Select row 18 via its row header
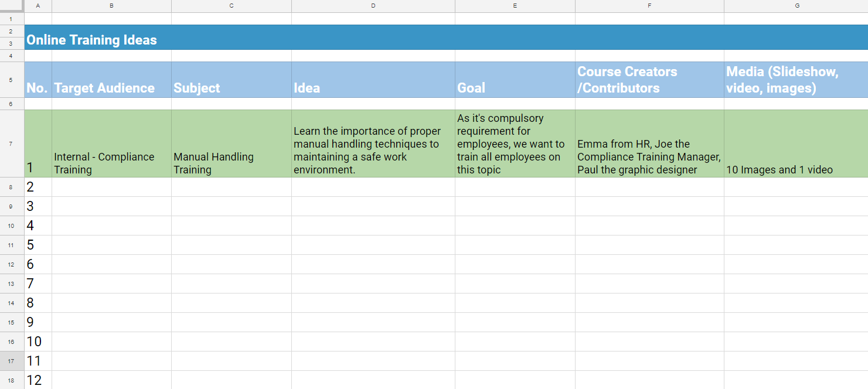The image size is (868, 389). [x=12, y=380]
